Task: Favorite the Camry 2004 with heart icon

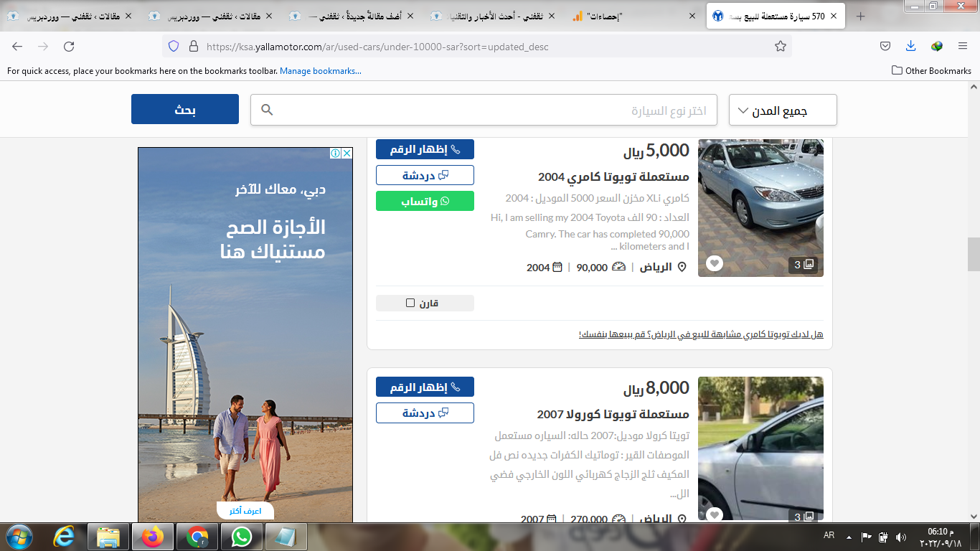Action: pyautogui.click(x=714, y=263)
